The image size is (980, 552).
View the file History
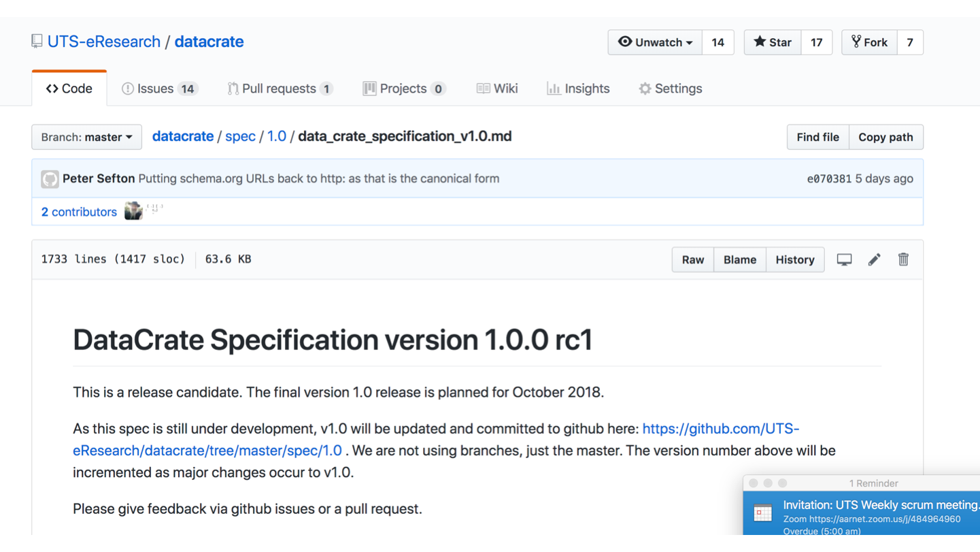click(x=795, y=259)
